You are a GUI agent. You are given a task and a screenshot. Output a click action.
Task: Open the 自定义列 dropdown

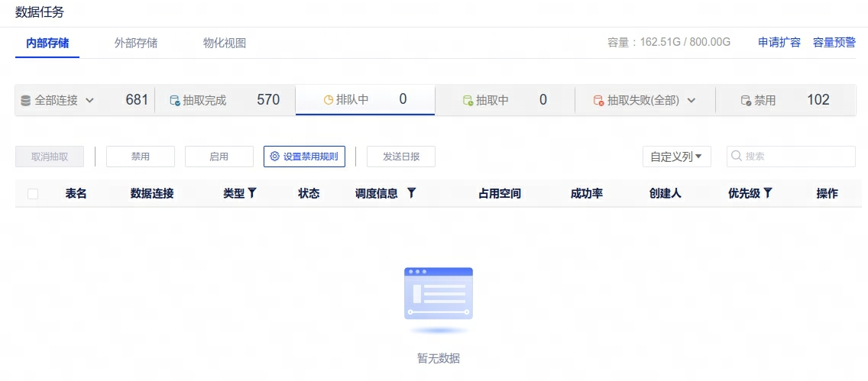[x=676, y=157]
